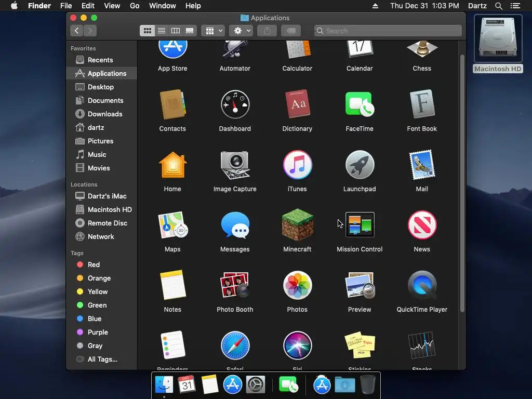Switch to icon view
Viewport: 532px width, 399px height.
pyautogui.click(x=147, y=31)
